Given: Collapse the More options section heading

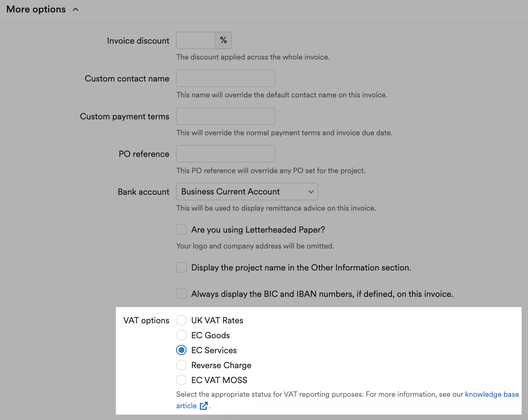Looking at the screenshot, I should [36, 10].
